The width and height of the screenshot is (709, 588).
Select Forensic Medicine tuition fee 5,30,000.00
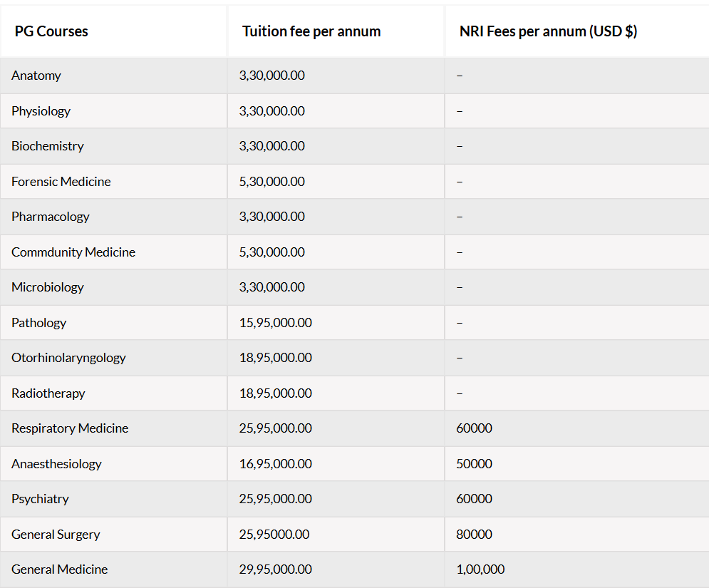[271, 181]
